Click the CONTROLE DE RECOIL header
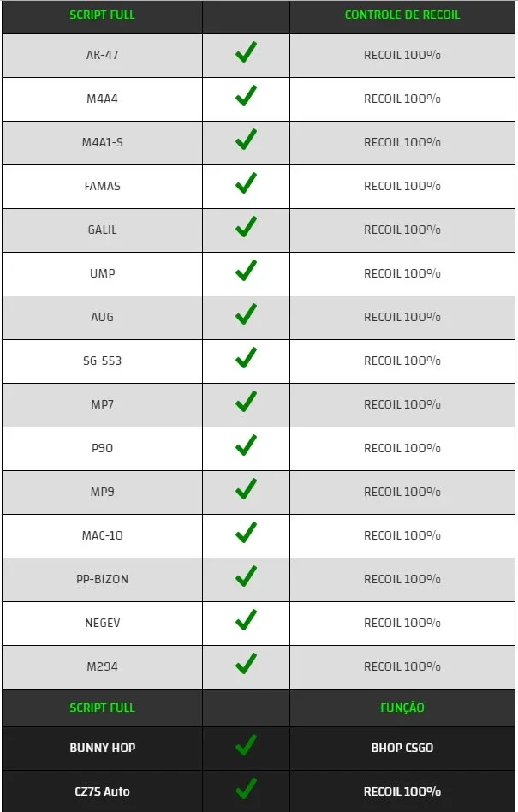Viewport: 518px width, 812px height. (x=402, y=15)
